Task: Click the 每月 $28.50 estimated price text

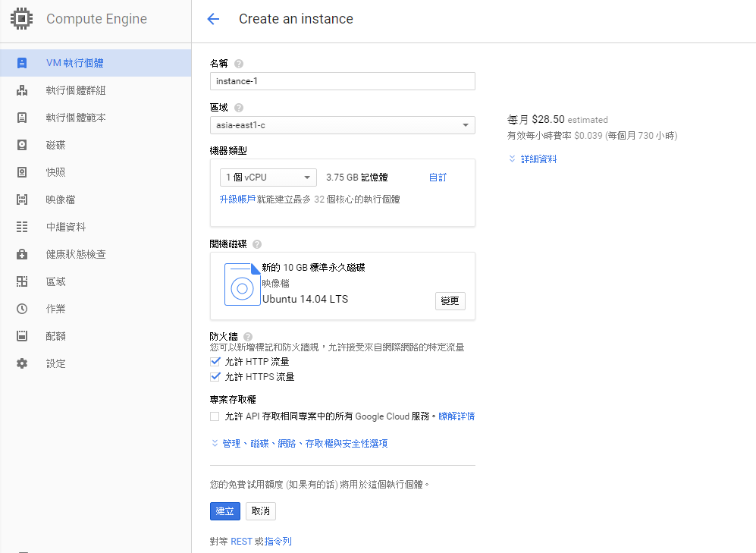Action: (557, 120)
